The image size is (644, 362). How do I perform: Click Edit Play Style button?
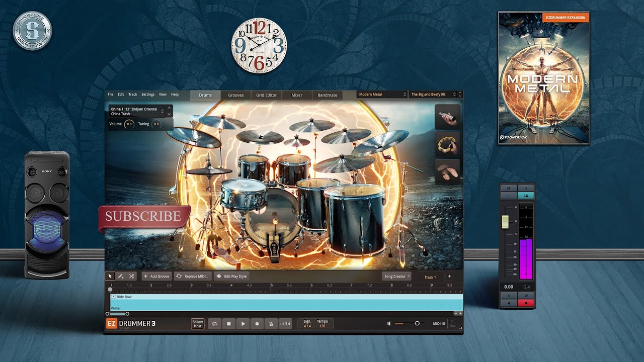click(x=231, y=276)
